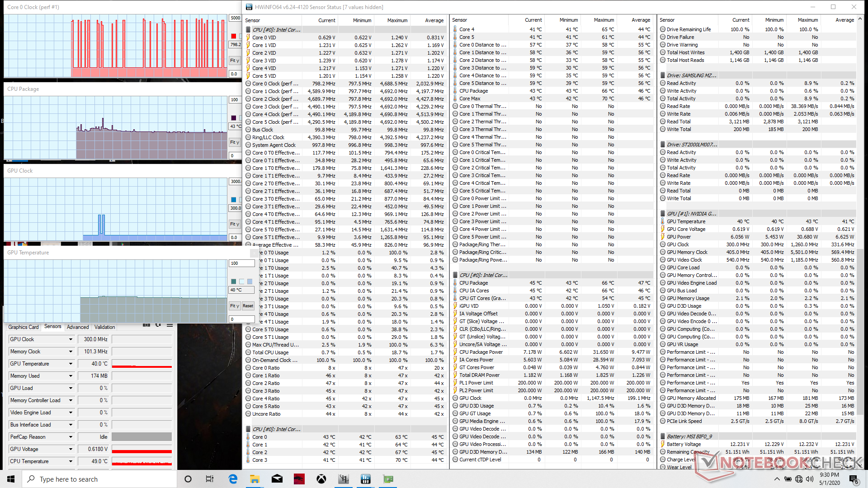Show hidden tray icons chevron
This screenshot has height=488, width=868.
(x=777, y=479)
